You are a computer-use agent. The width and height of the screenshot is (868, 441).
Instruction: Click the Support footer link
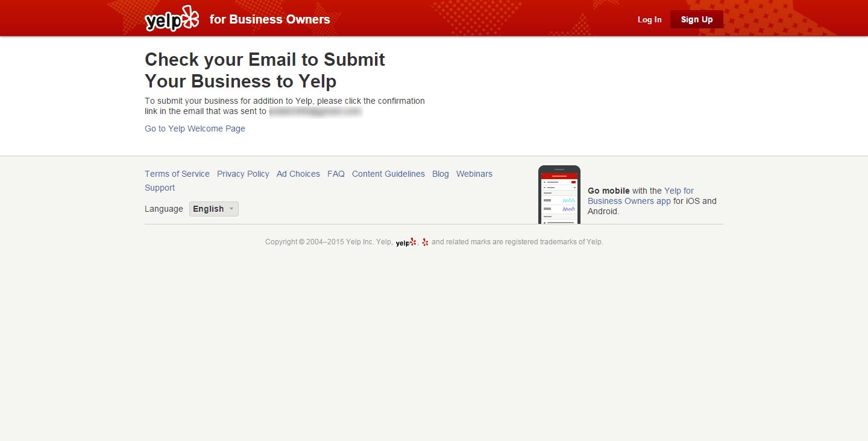point(160,188)
